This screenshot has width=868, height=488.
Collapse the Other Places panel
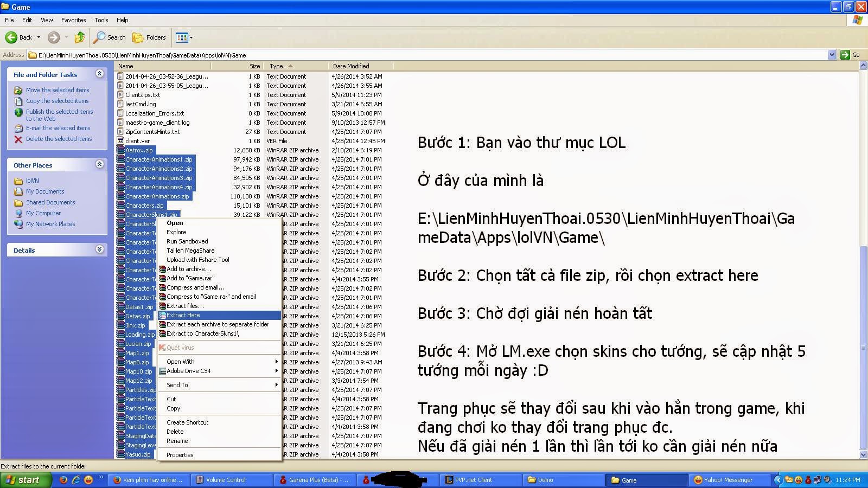[x=99, y=164]
